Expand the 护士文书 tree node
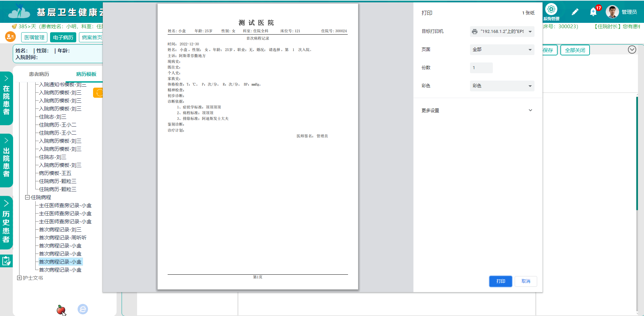 (x=20, y=278)
